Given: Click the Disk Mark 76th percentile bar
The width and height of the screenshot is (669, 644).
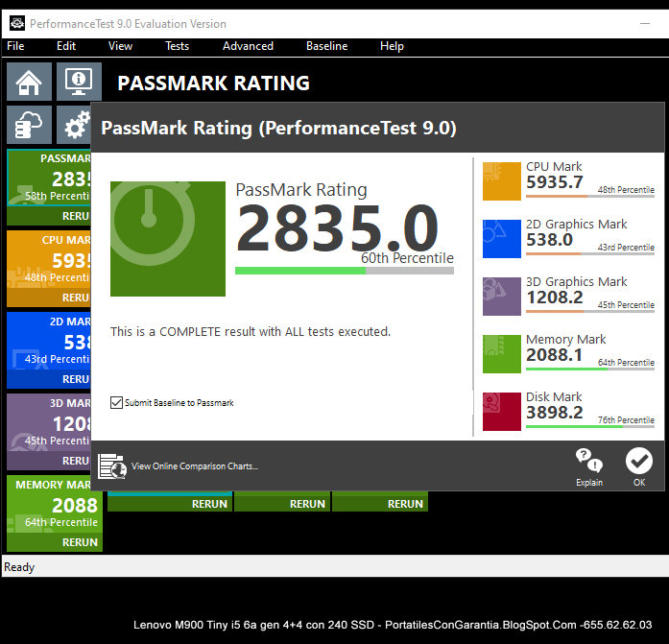Looking at the screenshot, I should point(590,426).
